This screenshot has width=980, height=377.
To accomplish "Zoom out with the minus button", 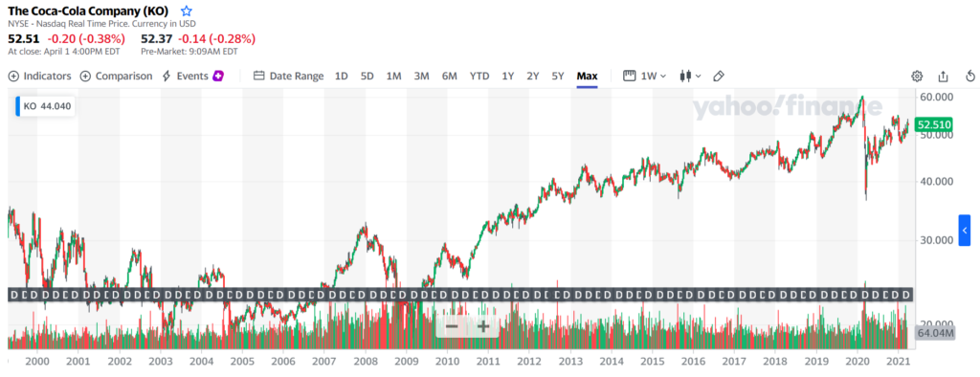I will (x=452, y=325).
